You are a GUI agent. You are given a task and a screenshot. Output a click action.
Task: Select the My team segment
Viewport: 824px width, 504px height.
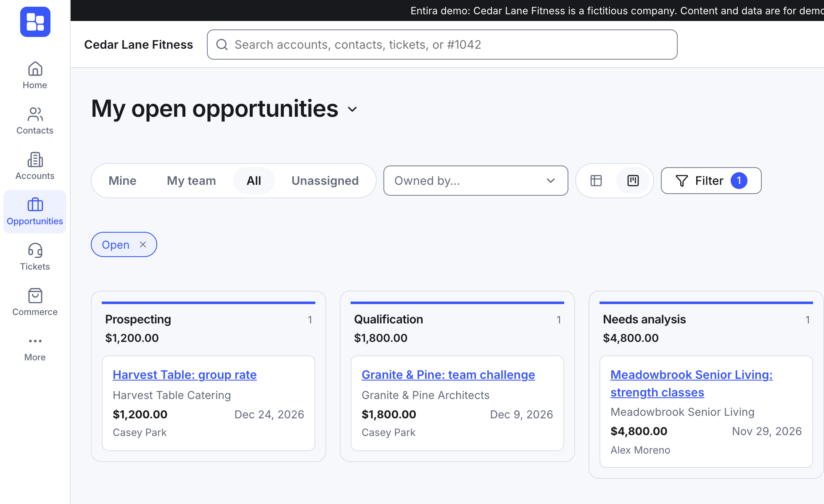click(x=191, y=181)
